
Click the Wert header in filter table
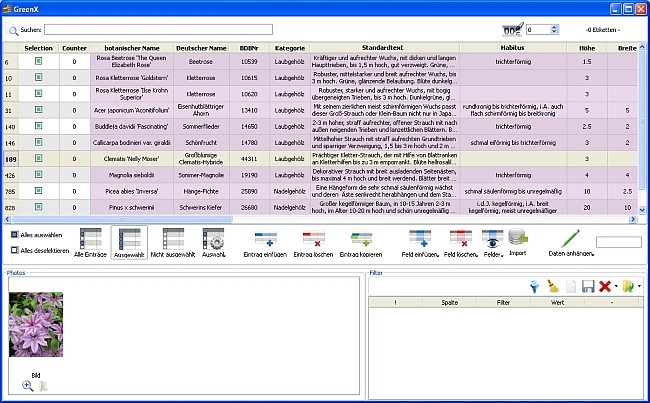tap(557, 303)
